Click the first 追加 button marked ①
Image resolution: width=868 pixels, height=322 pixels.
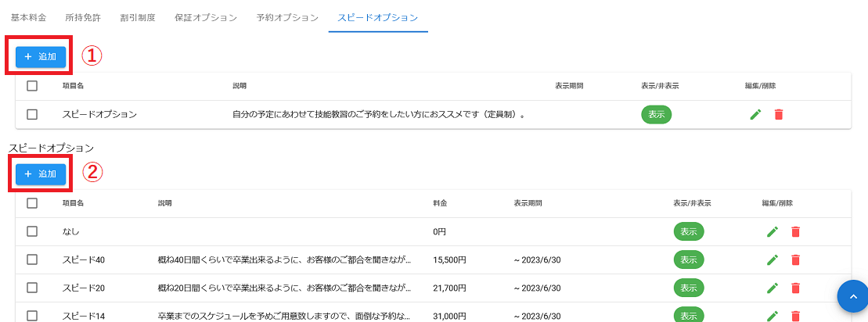click(x=41, y=57)
